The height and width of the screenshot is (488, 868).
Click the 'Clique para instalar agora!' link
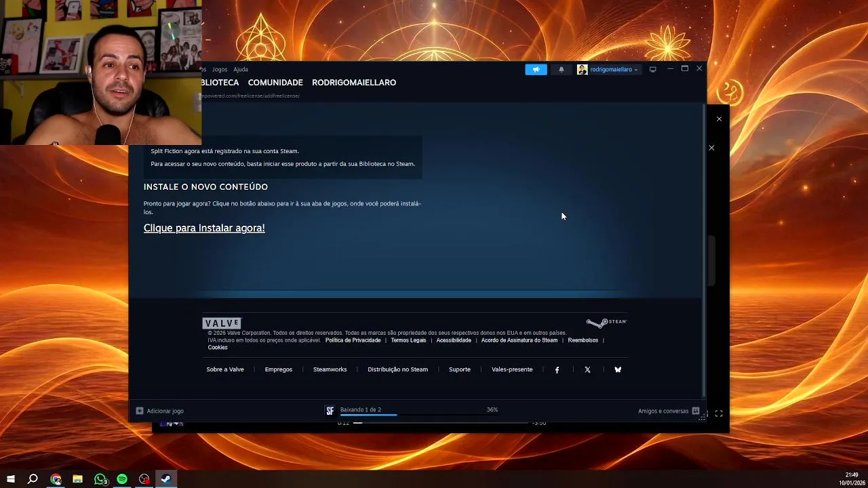pyautogui.click(x=204, y=228)
